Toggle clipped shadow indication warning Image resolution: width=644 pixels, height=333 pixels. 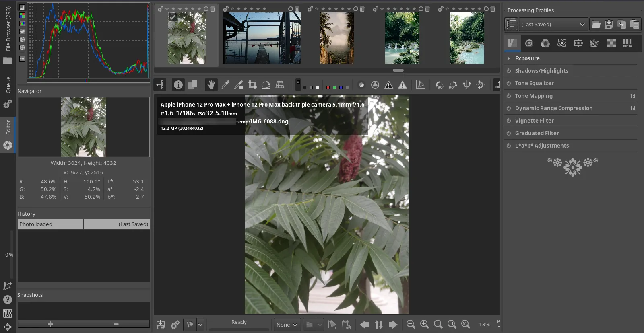pos(389,85)
